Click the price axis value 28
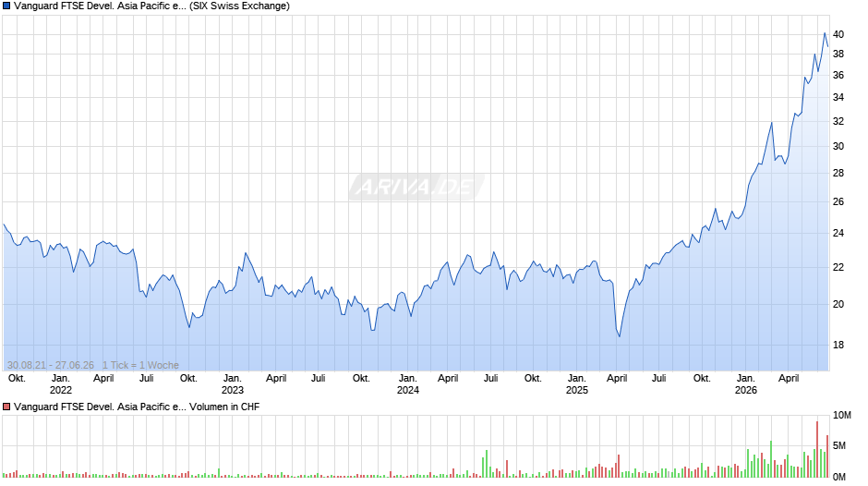The image size is (868, 486). [838, 174]
